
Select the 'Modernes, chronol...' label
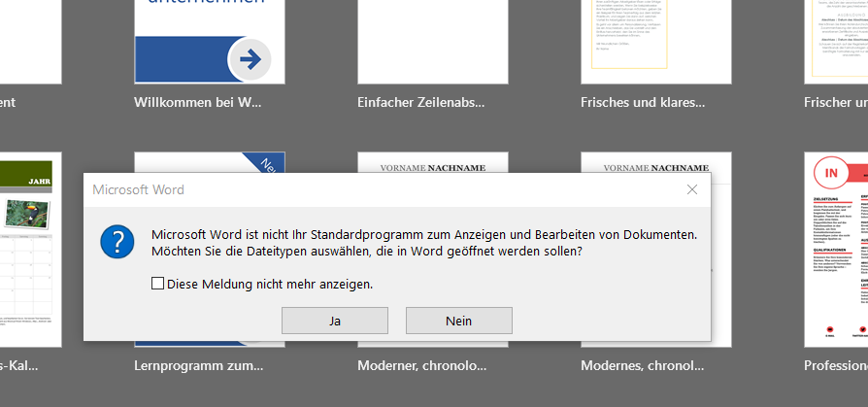click(x=642, y=366)
